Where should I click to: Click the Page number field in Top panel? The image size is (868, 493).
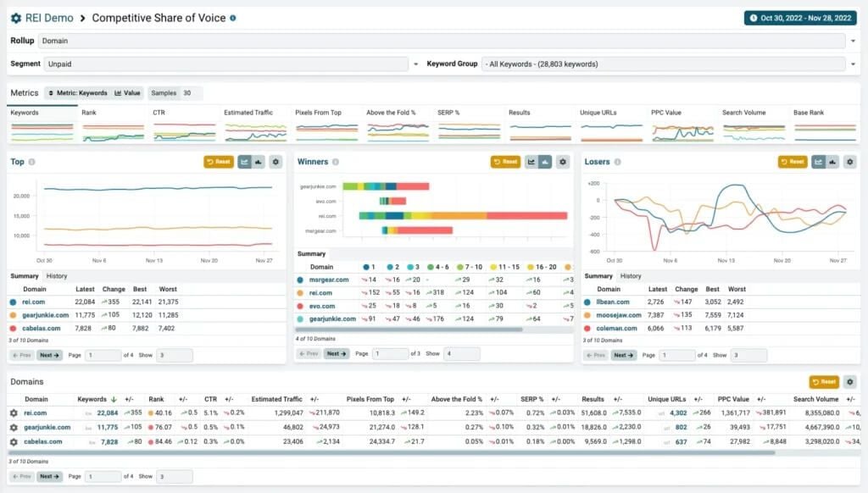(103, 355)
